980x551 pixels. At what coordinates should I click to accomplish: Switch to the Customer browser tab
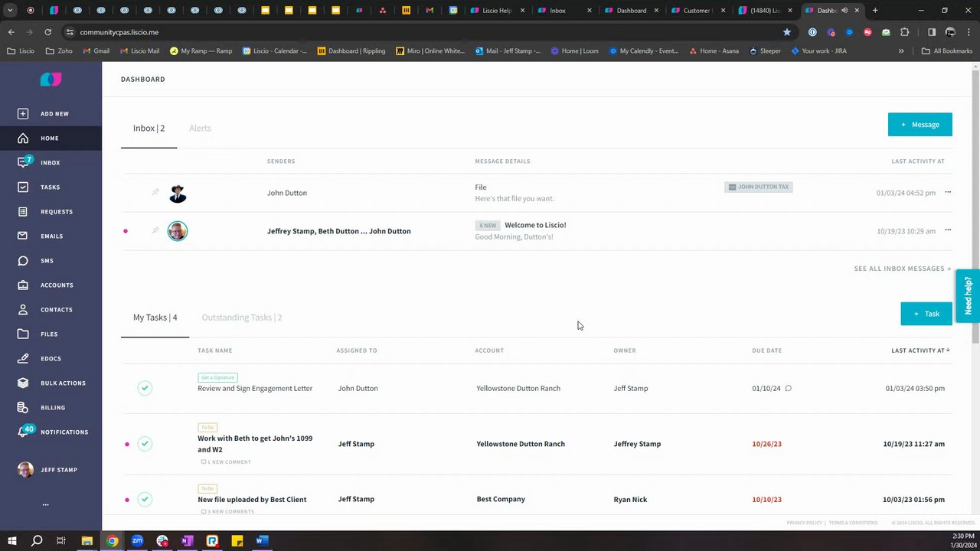pyautogui.click(x=697, y=11)
